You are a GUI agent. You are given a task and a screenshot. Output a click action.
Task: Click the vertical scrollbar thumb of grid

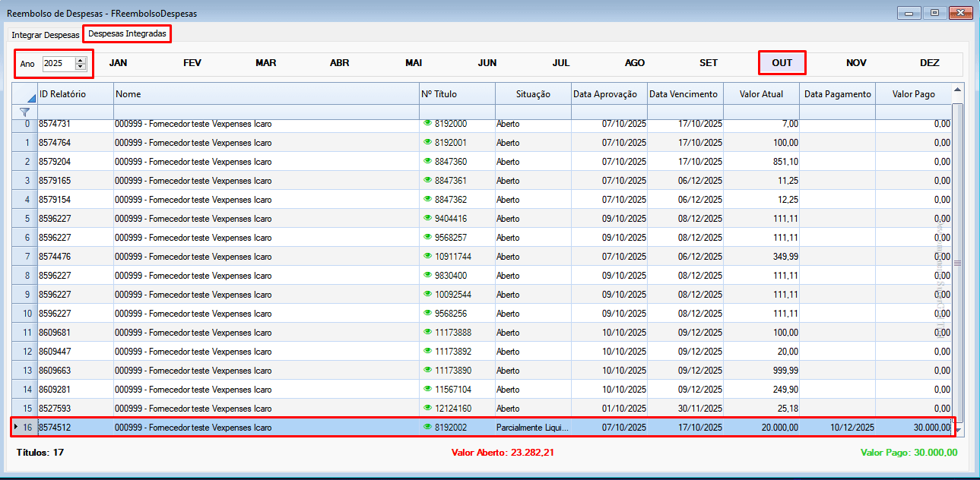coord(957,263)
